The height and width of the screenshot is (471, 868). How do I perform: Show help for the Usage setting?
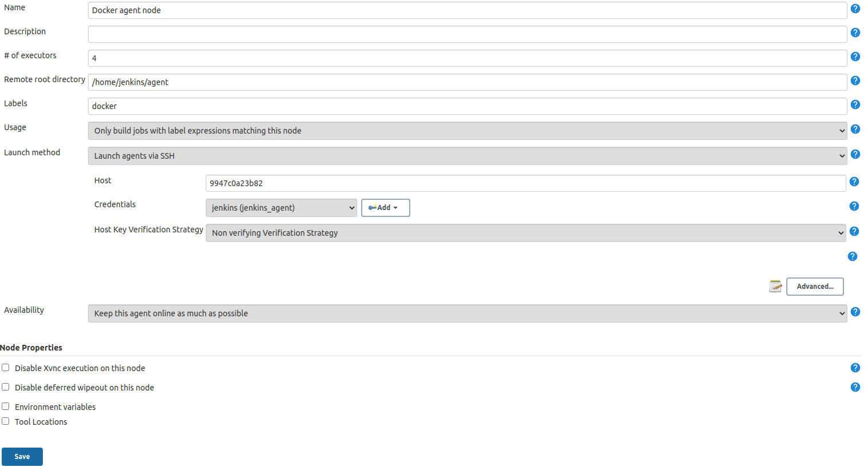(x=855, y=129)
